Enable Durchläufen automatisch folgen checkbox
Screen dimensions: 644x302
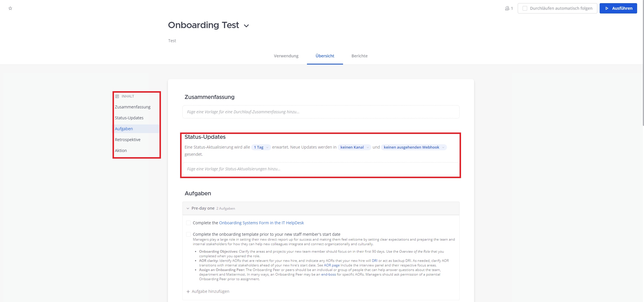click(525, 8)
